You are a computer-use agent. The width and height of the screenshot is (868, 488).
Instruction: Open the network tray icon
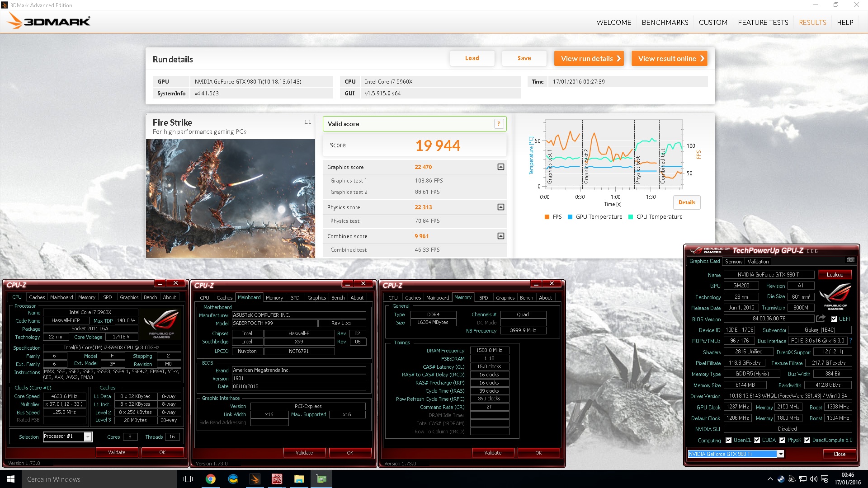(x=802, y=479)
